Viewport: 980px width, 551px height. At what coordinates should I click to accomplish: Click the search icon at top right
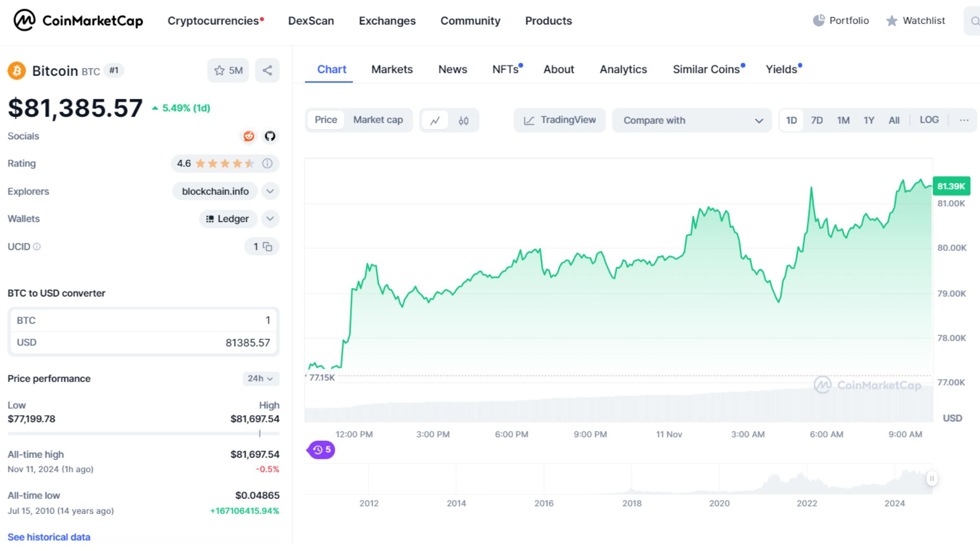point(974,21)
